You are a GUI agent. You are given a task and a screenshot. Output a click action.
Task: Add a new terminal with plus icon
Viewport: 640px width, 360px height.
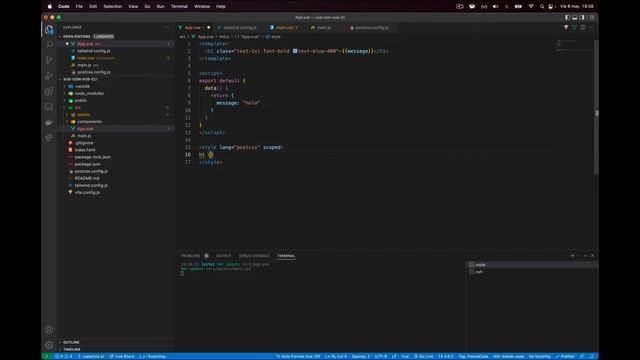[572, 256]
